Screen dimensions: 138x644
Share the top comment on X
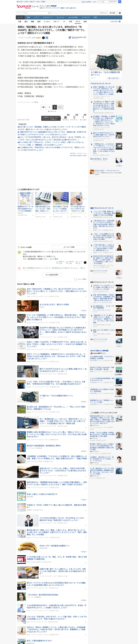click(85, 263)
